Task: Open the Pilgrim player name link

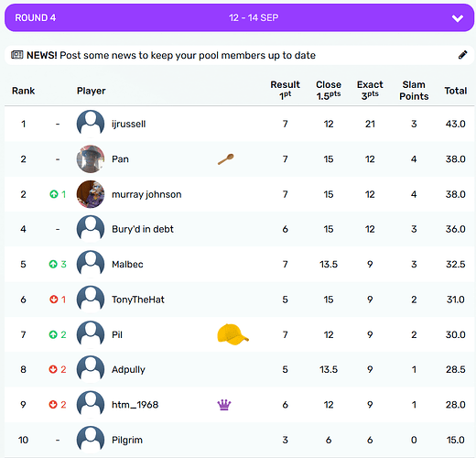Action: [127, 440]
